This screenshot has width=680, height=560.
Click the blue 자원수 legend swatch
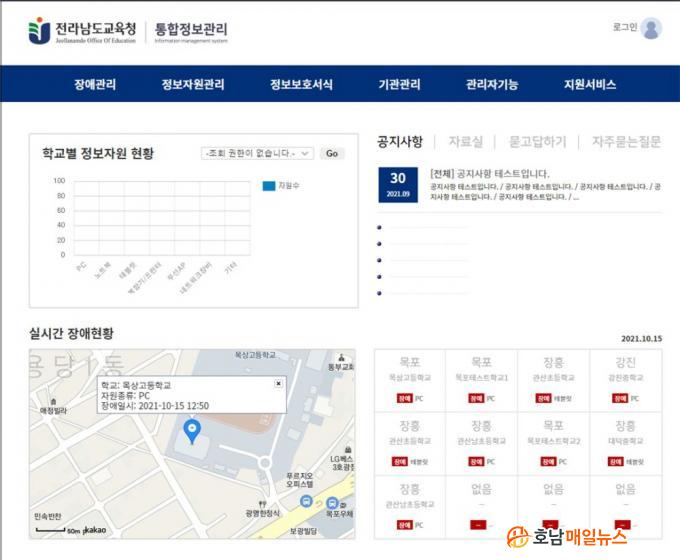point(268,186)
